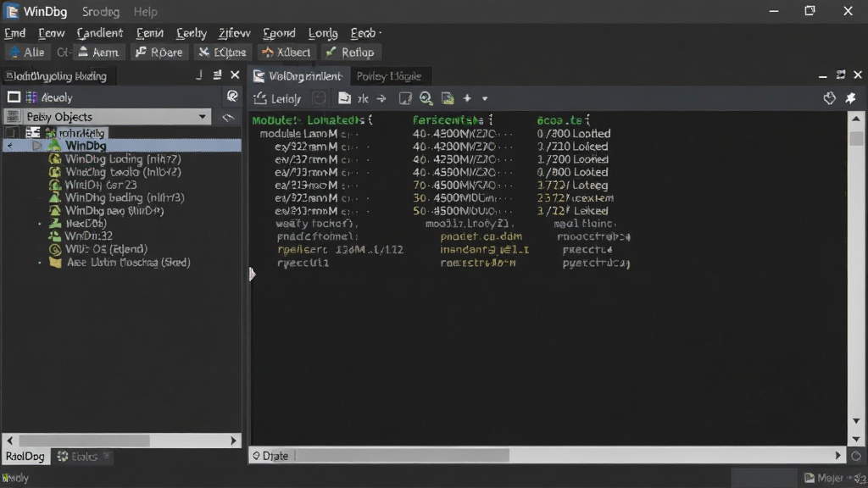
Task: Click the magnifier search icon in output toolbar
Action: click(x=426, y=98)
